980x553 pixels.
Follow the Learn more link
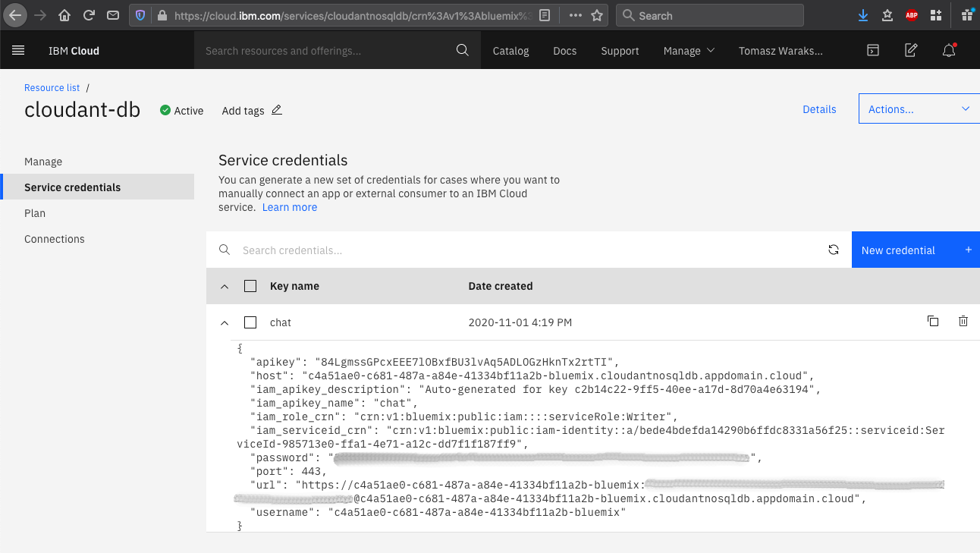[x=290, y=207]
